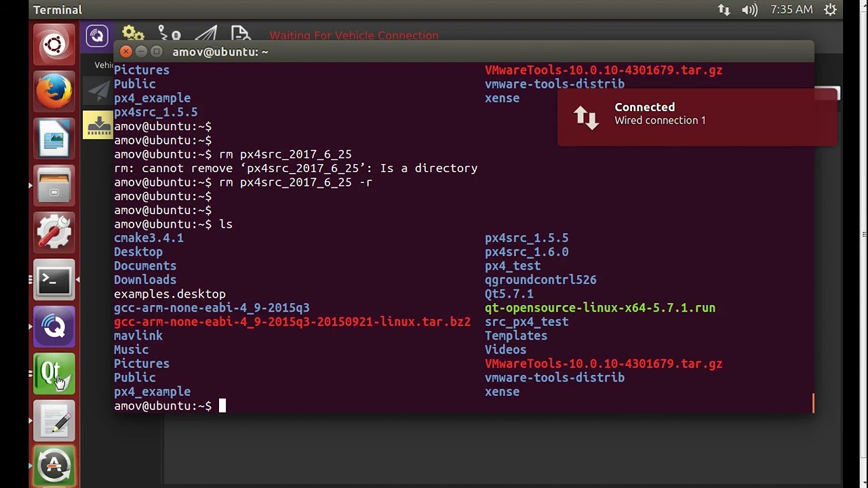
Task: Click 'px4src_1.6.0' directory name
Action: 527,252
